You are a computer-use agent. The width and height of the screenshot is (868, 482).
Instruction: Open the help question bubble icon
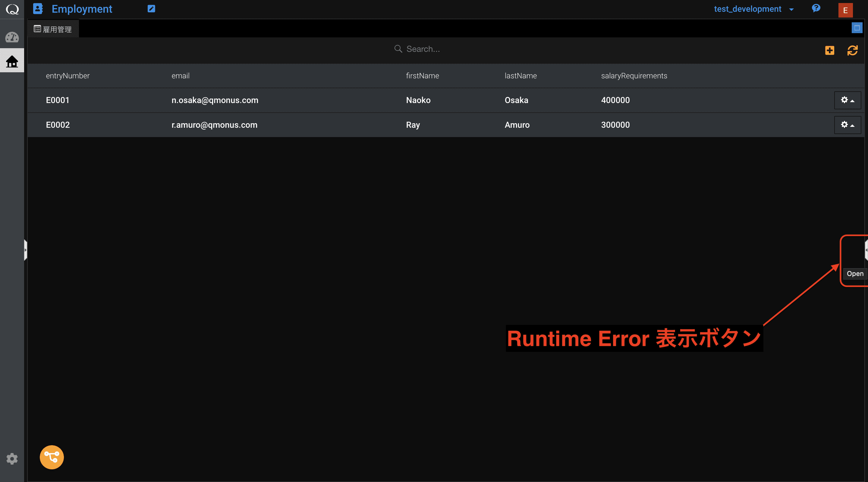[x=816, y=8]
